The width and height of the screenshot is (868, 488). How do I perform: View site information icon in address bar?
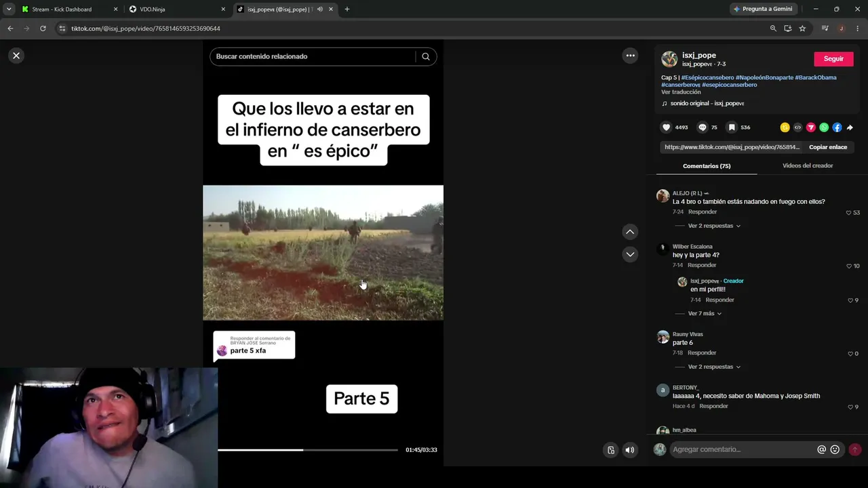pyautogui.click(x=62, y=28)
